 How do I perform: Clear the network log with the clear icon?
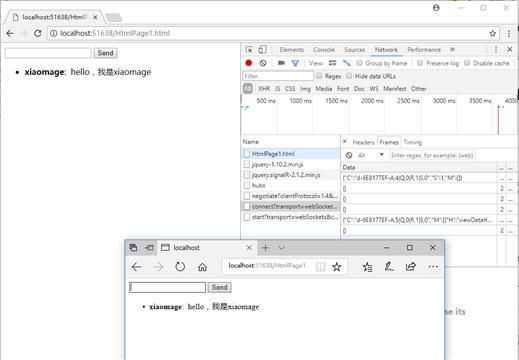coord(263,63)
